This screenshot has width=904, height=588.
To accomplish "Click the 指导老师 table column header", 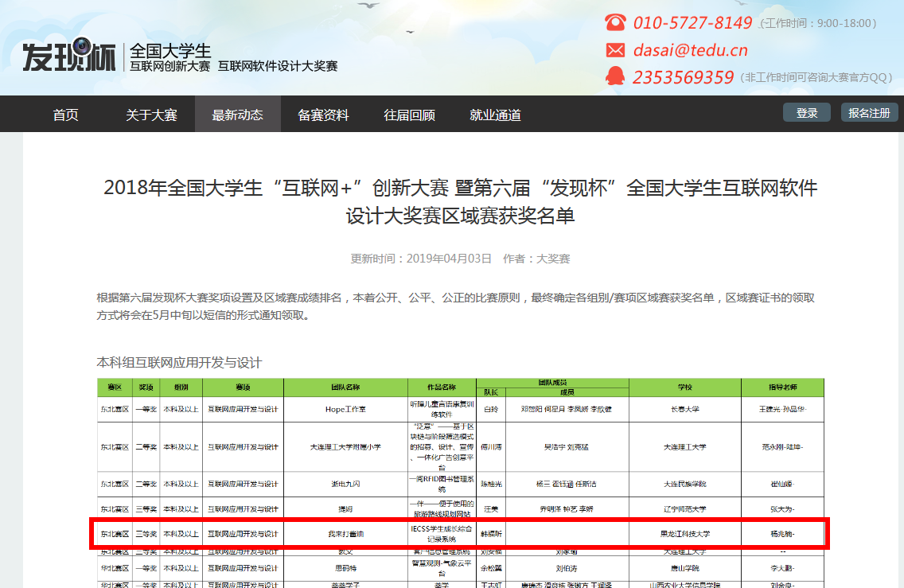I will click(x=781, y=387).
